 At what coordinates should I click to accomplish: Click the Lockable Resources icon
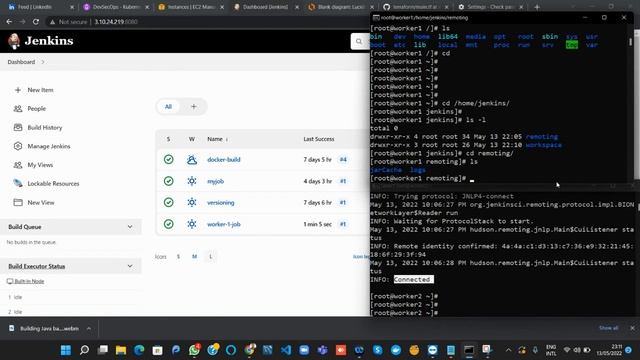[18, 183]
